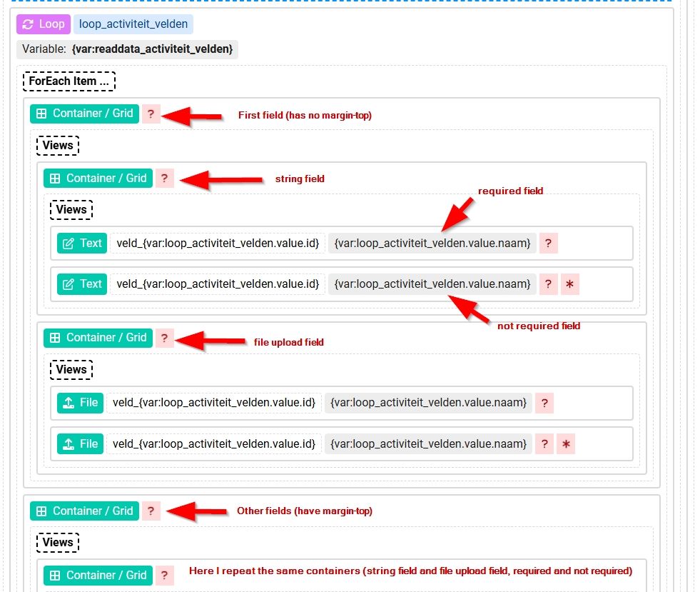Open the Container / Grid labeled 'file upload field'
The image size is (700, 592).
click(98, 338)
